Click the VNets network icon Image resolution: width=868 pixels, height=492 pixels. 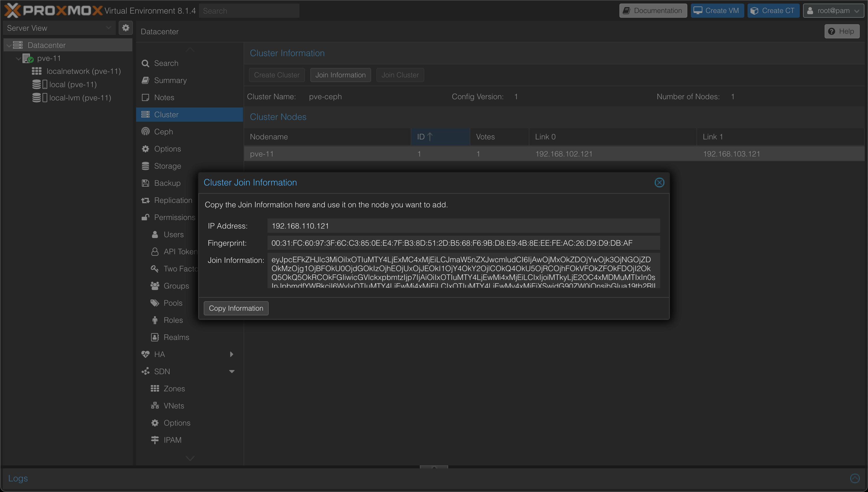tap(155, 406)
